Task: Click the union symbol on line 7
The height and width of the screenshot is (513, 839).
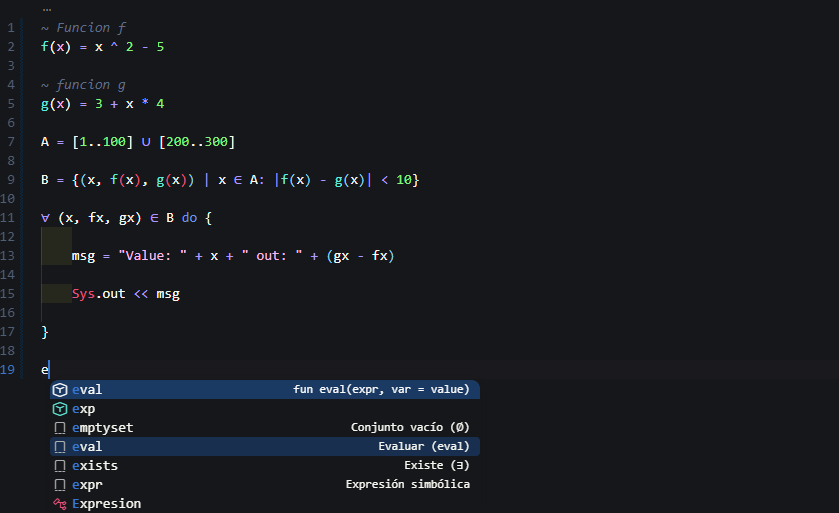Action: coord(146,142)
